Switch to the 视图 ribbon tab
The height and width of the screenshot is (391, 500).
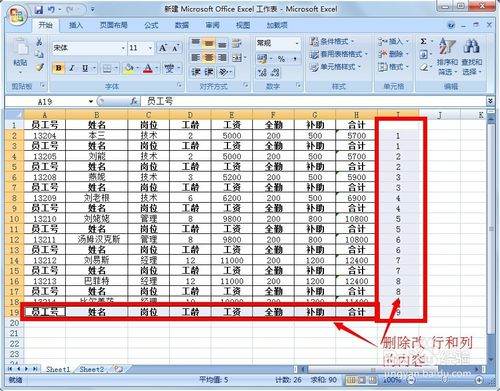click(x=243, y=25)
